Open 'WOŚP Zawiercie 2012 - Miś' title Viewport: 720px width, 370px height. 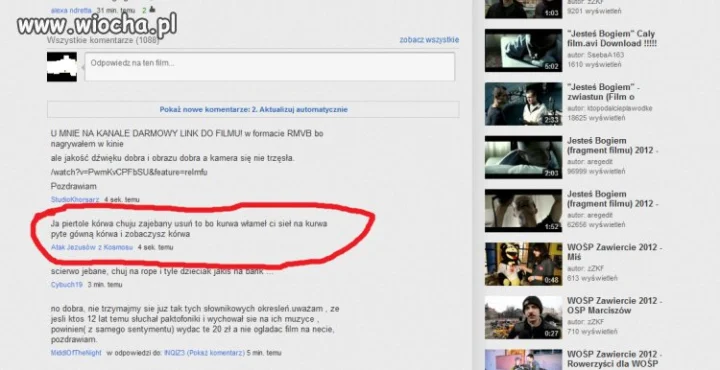click(614, 252)
